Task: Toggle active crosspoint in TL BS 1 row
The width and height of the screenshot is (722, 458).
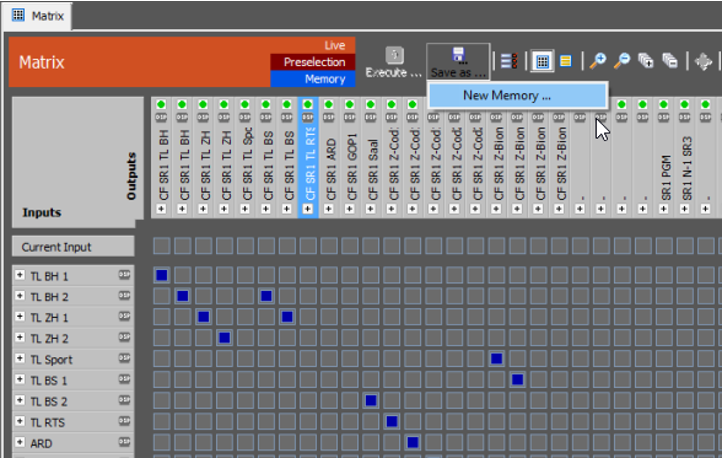Action: tap(518, 380)
